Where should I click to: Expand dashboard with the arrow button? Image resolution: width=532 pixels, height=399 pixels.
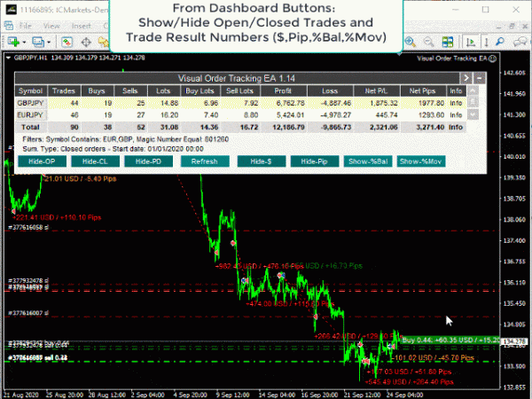[x=467, y=78]
